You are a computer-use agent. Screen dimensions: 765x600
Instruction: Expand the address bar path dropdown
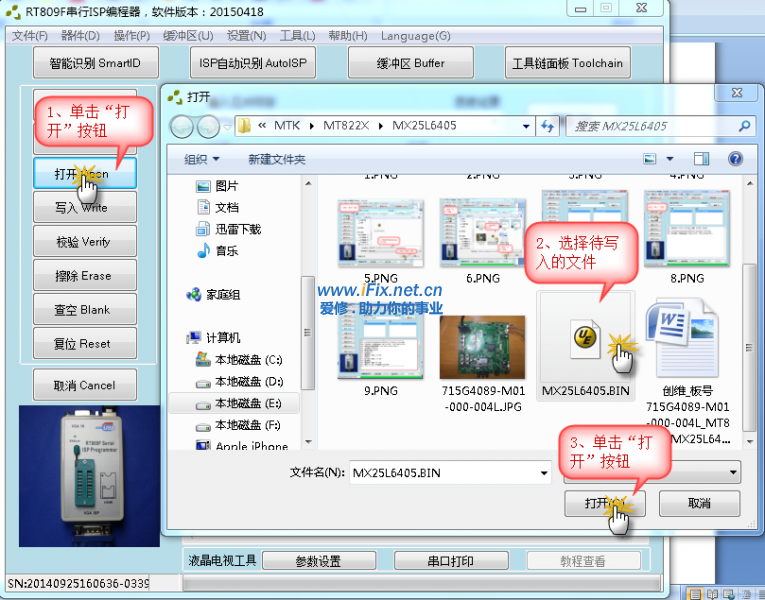tap(527, 127)
